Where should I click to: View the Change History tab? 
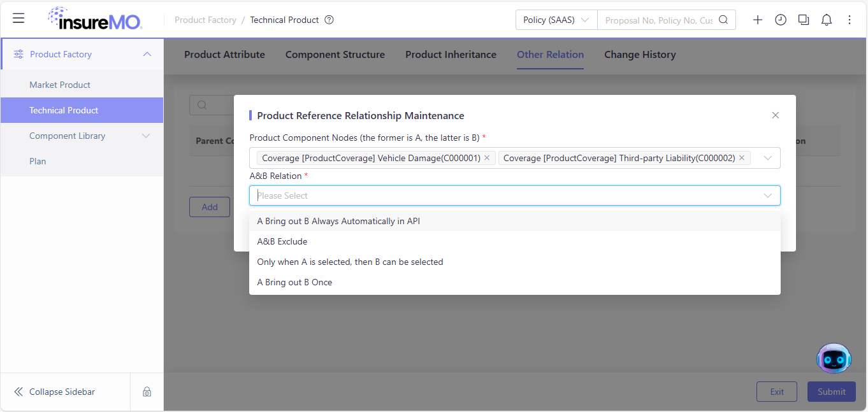coord(640,55)
